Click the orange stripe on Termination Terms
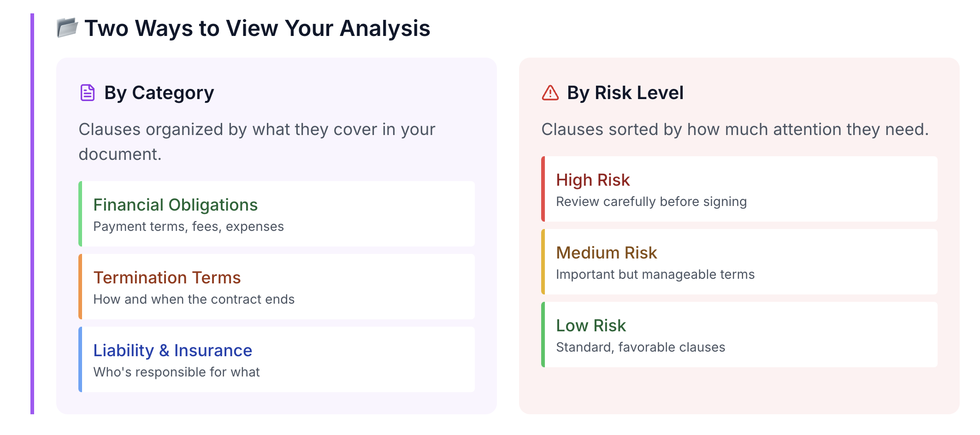Screen dimensions: 980x435 point(80,287)
